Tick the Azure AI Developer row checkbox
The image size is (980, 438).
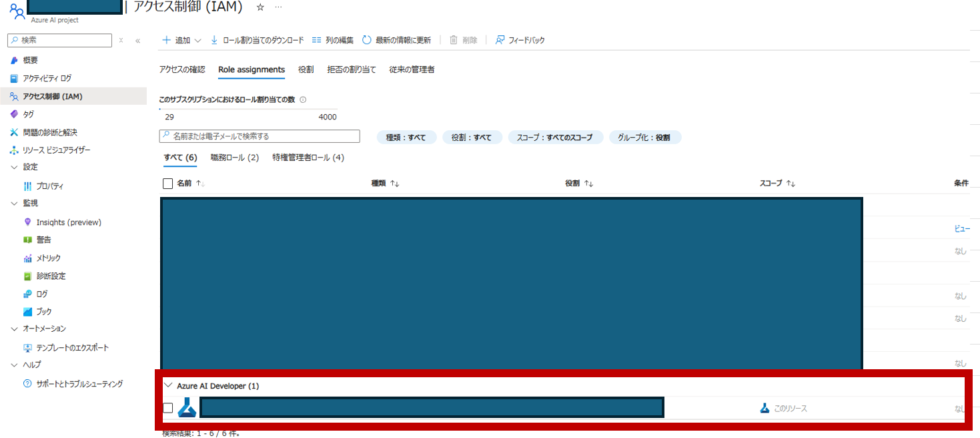(167, 408)
